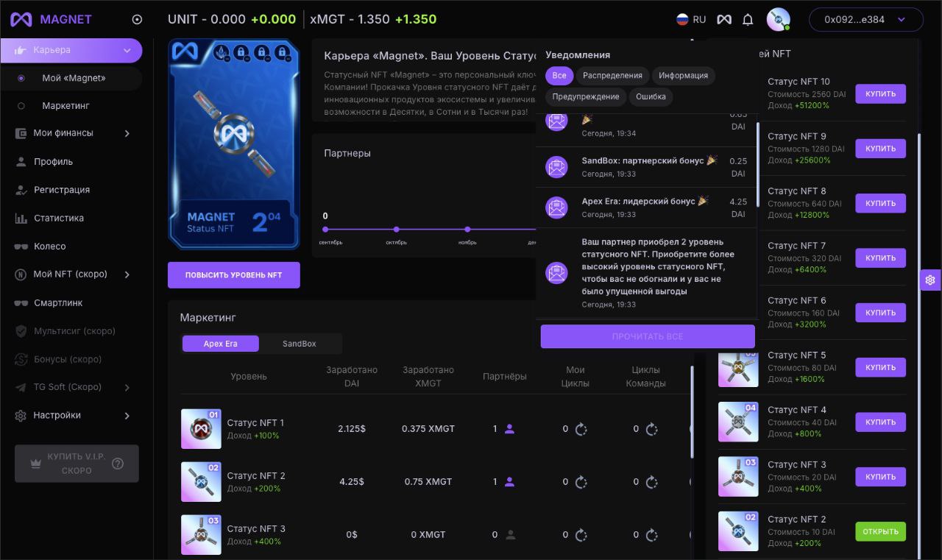Toggle the SandBox marketing switch

(300, 344)
